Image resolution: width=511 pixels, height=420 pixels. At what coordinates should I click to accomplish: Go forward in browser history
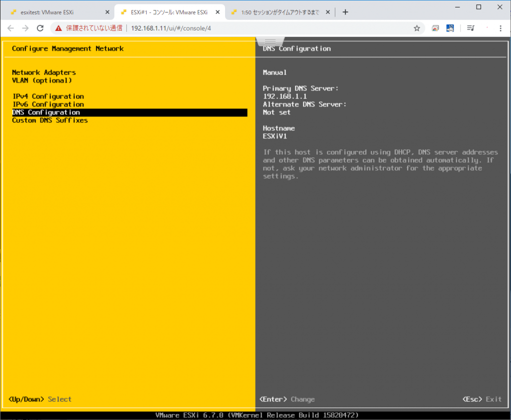tap(25, 28)
